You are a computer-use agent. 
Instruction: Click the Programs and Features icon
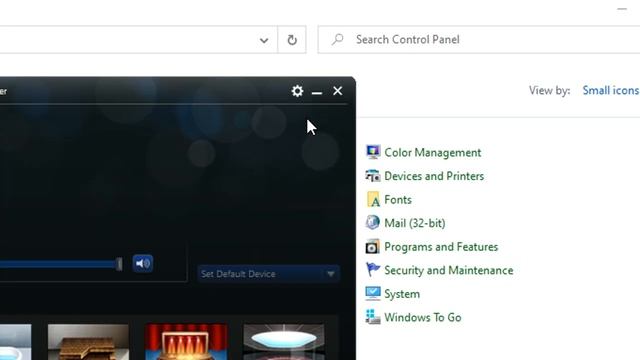(x=373, y=247)
